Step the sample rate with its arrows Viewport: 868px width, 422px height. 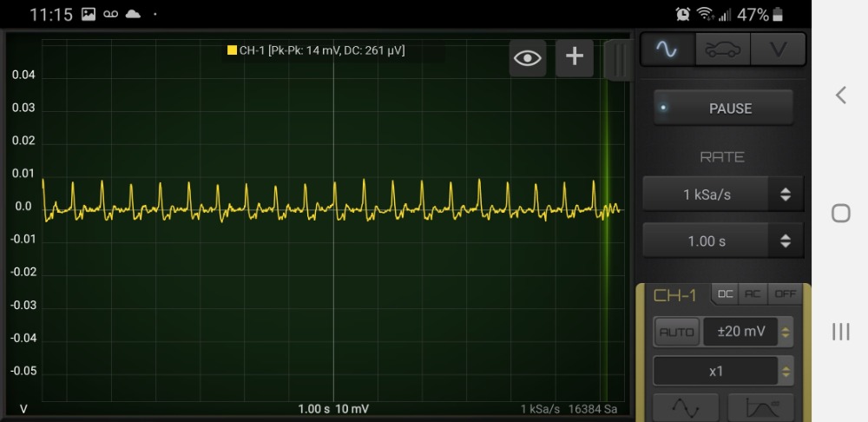click(x=786, y=195)
